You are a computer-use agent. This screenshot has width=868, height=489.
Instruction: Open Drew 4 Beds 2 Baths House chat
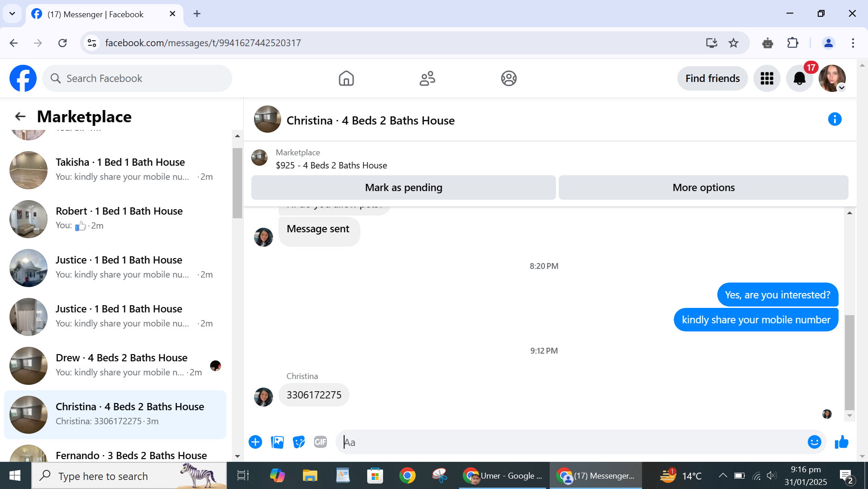pyautogui.click(x=115, y=365)
